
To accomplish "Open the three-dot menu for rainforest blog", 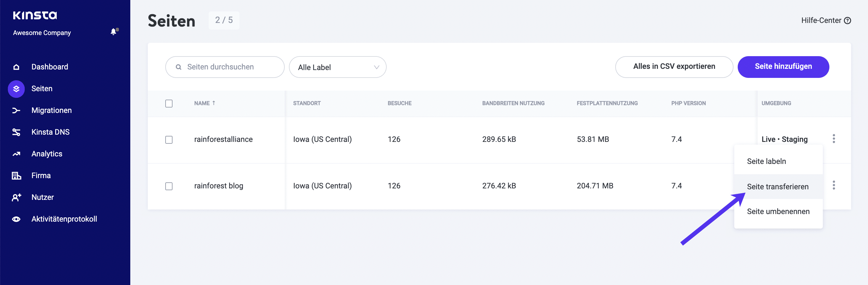I will [834, 185].
